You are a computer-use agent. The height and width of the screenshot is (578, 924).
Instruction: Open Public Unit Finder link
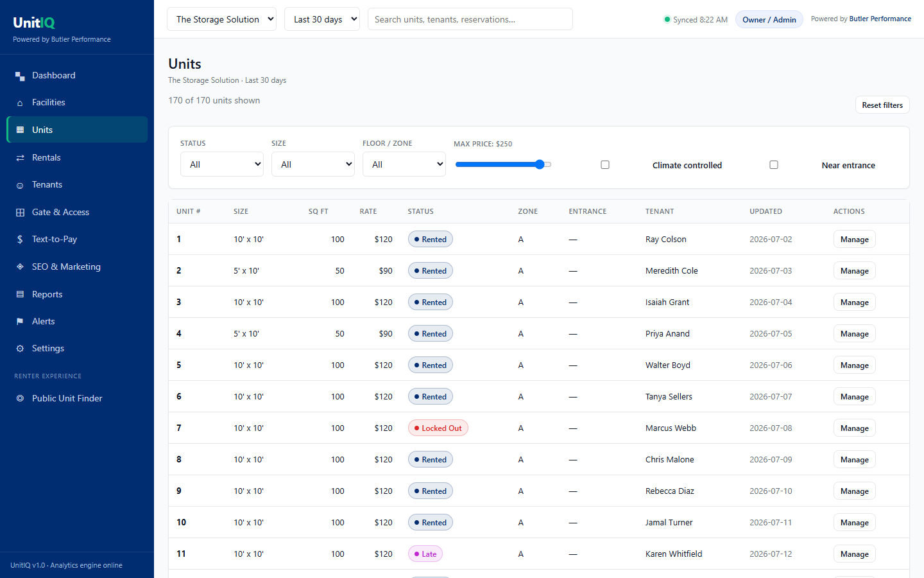77,398
